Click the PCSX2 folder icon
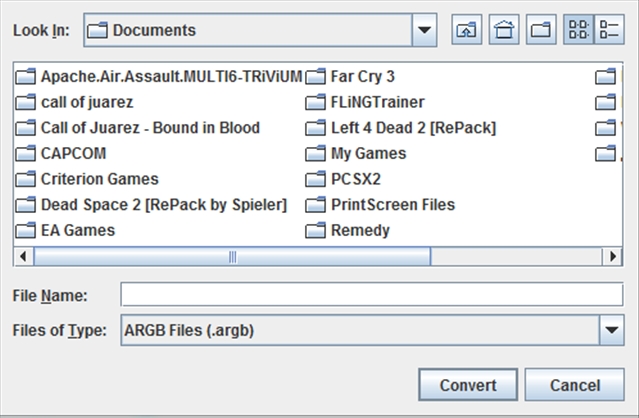 [x=317, y=180]
